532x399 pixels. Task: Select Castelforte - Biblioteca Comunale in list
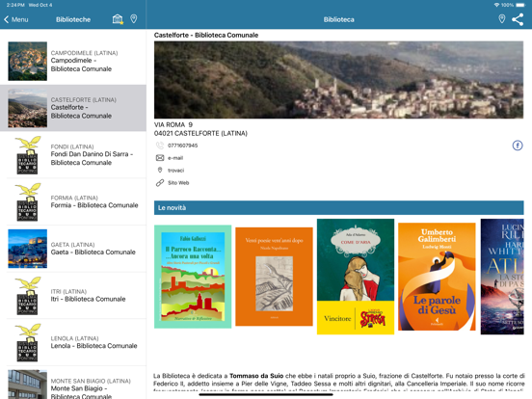click(x=73, y=108)
